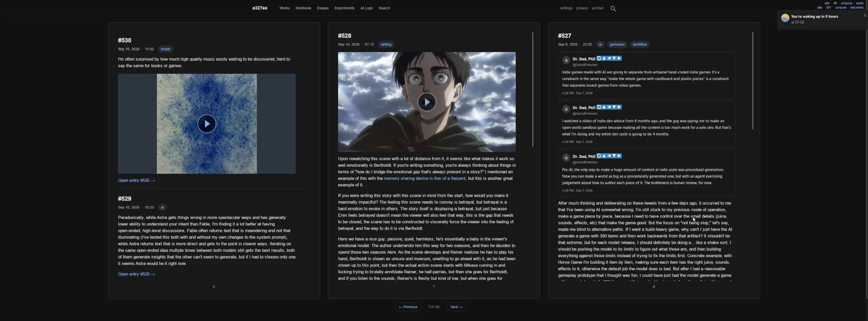Click the a327ex site logo
This screenshot has height=321, width=868.
(x=260, y=8)
